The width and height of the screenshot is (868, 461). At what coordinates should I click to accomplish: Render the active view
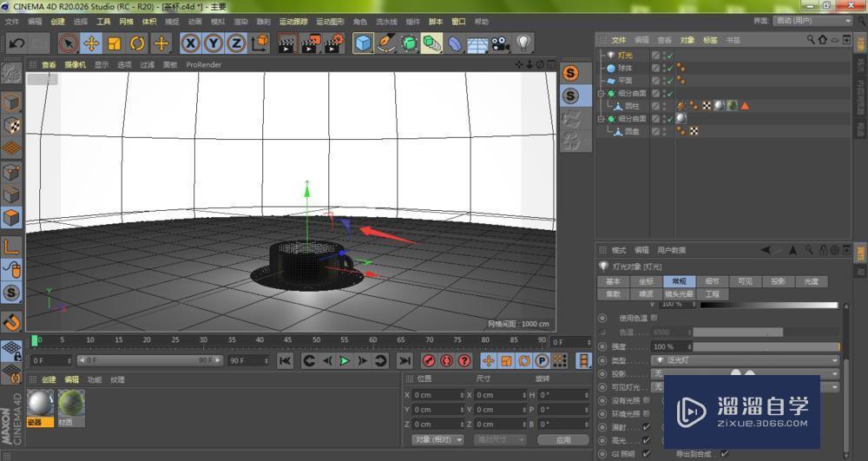point(286,43)
